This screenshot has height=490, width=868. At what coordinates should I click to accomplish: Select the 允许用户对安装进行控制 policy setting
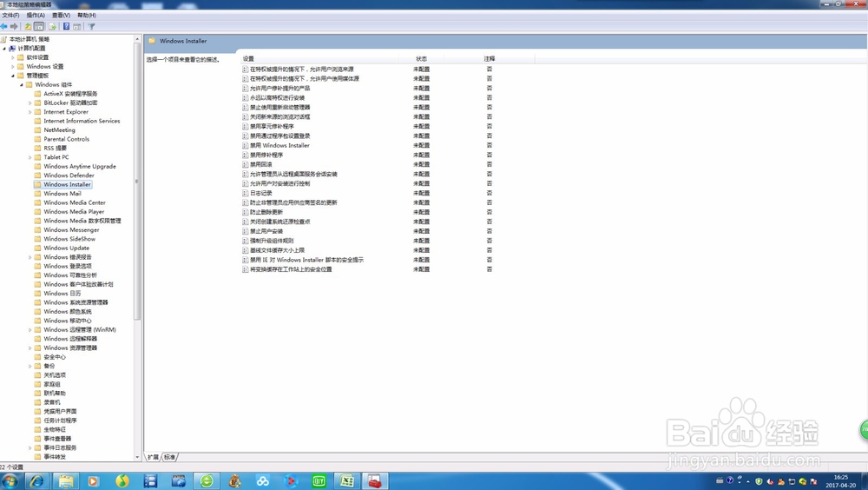click(279, 183)
